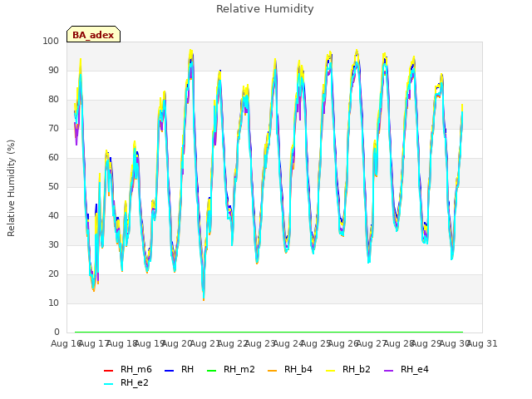532x399 pixels.
Task: Click the Relative Humidity (%) axis label
Action: click(11, 188)
